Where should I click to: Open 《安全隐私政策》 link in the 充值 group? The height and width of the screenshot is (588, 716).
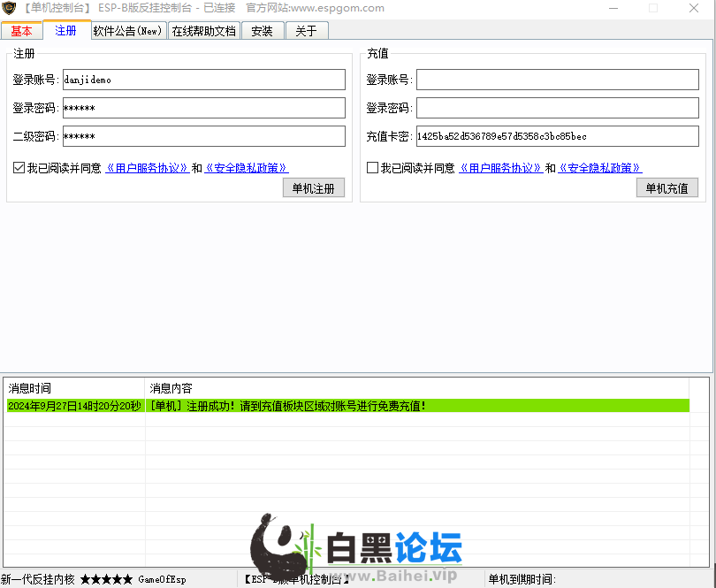[x=600, y=168]
